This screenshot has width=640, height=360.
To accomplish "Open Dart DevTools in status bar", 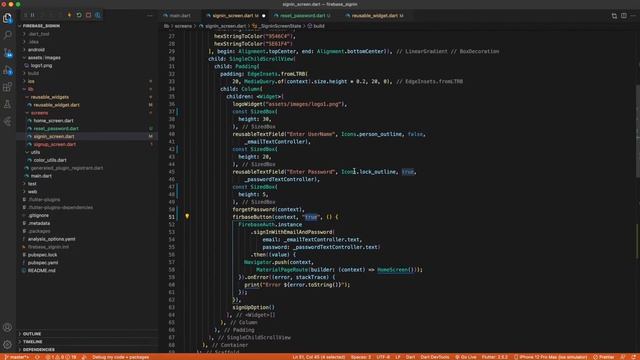I will (x=435, y=357).
